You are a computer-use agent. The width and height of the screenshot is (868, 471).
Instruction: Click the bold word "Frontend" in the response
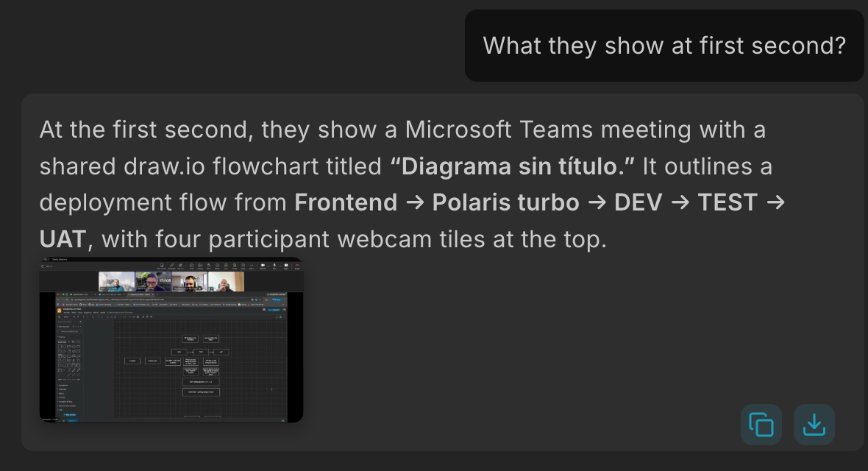(346, 202)
